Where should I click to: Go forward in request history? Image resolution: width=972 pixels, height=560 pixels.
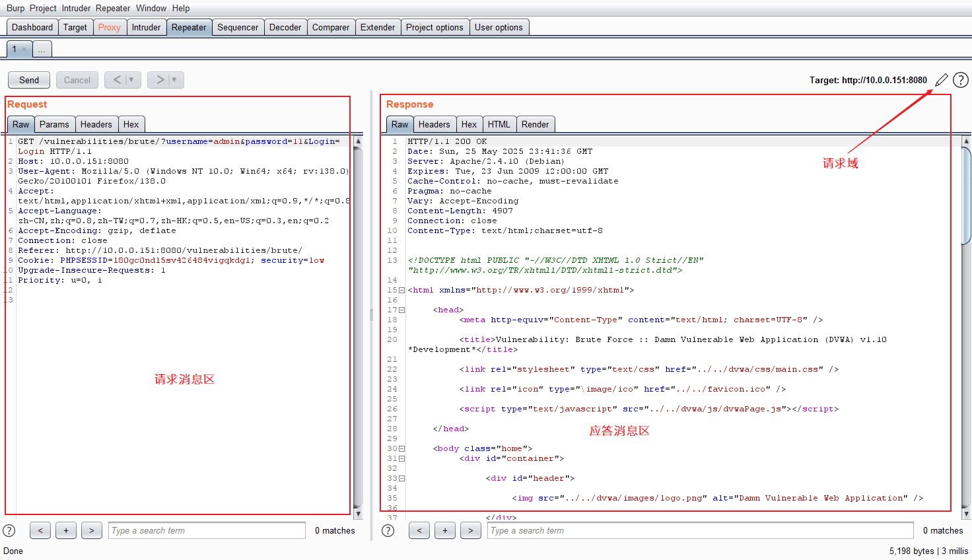point(160,80)
